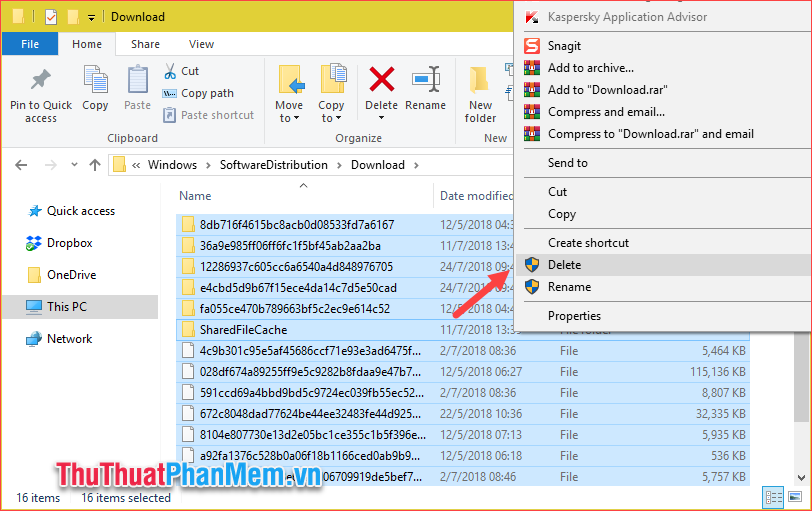Expand the Quick Access Toolbar customize arrow
The height and width of the screenshot is (511, 812).
[x=92, y=17]
